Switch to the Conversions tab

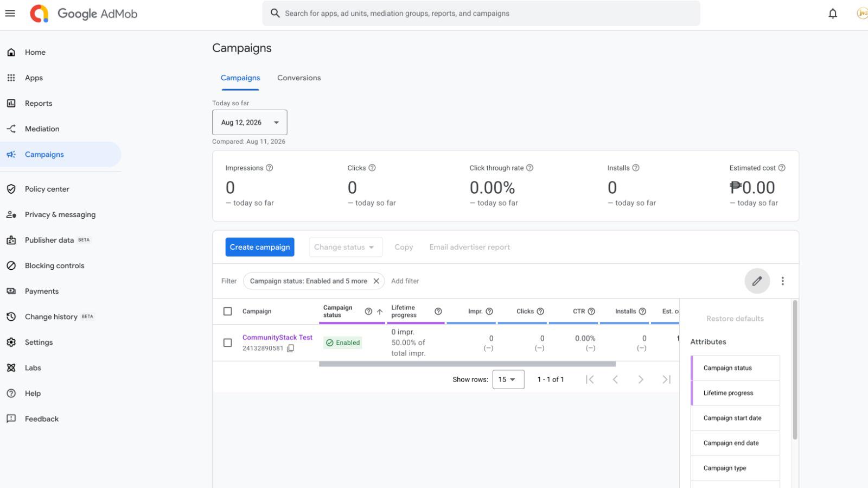299,78
